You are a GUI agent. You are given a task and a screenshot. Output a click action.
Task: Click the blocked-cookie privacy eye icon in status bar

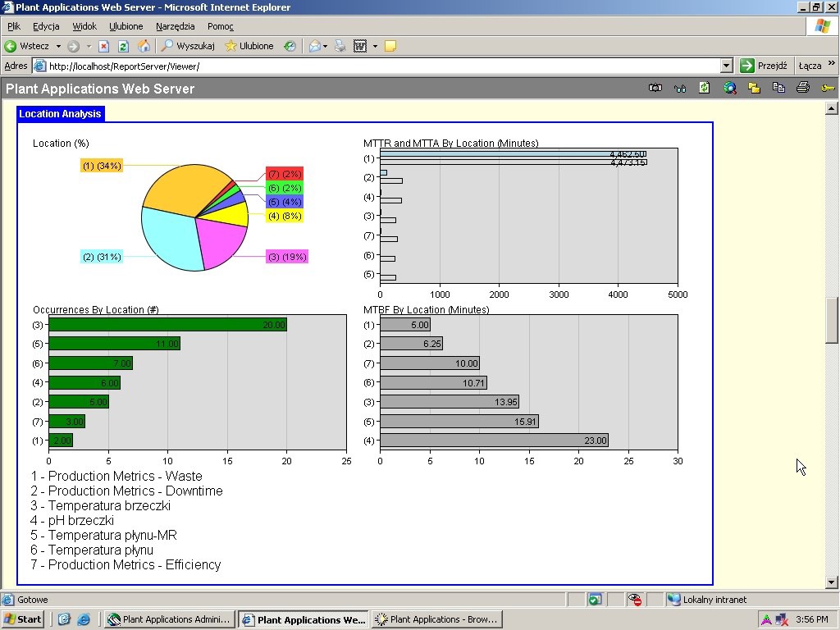pos(635,600)
